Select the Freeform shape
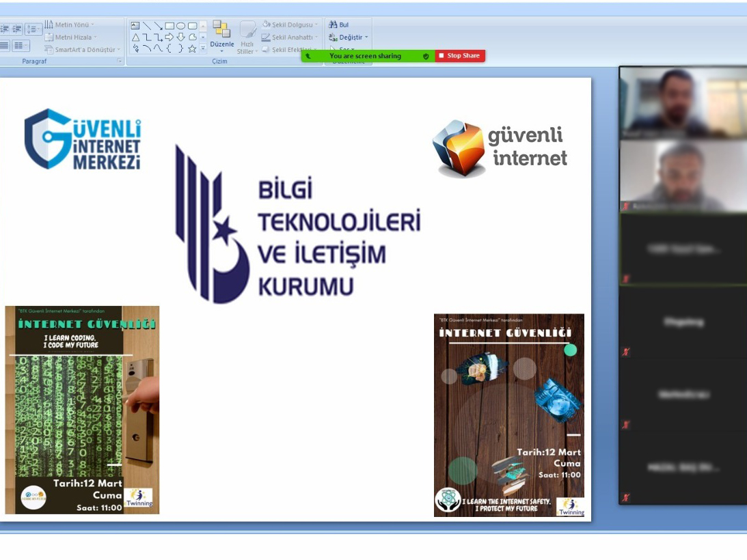Screen dimensions: 747x560 pos(193,37)
